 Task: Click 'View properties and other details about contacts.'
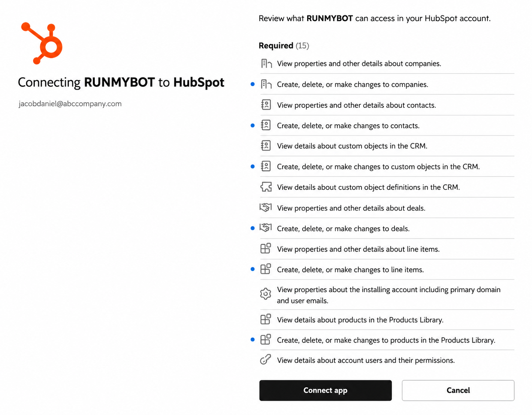point(357,105)
